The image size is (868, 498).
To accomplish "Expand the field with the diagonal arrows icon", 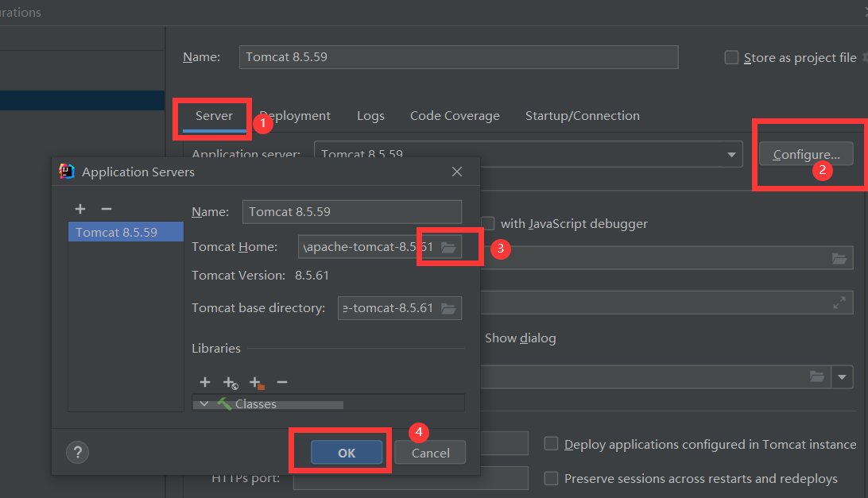I will coord(839,303).
